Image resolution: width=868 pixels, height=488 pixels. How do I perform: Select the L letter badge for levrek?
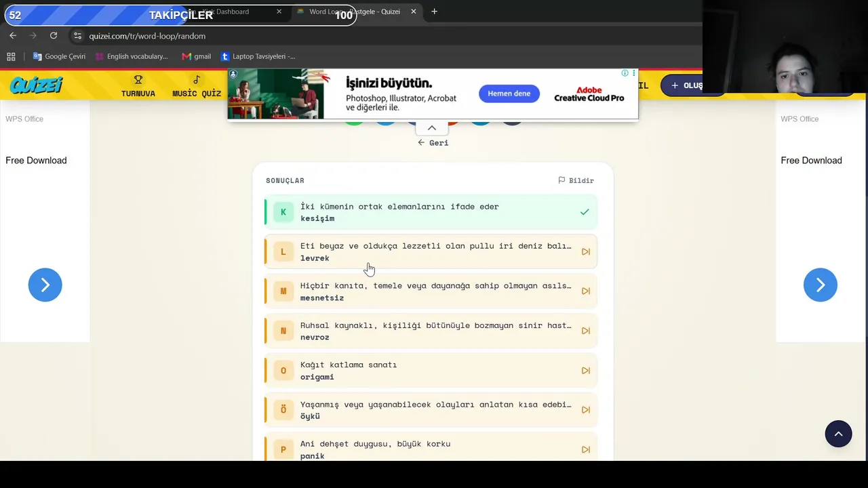point(283,251)
